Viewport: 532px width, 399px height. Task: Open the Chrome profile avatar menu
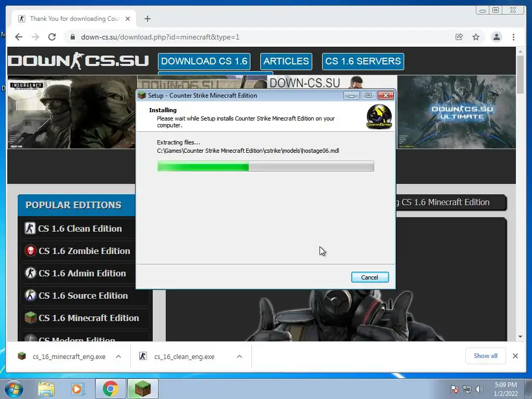point(496,37)
